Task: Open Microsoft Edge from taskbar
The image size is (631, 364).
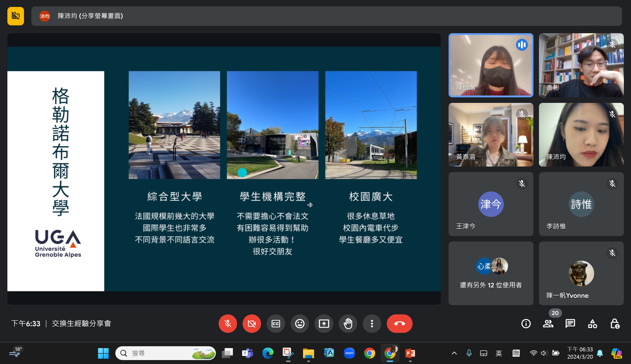Action: (x=268, y=353)
